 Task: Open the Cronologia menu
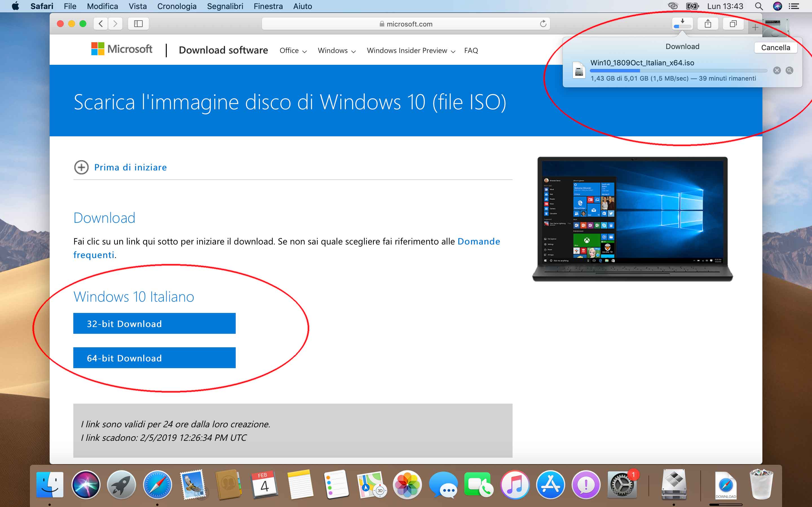[x=176, y=6]
